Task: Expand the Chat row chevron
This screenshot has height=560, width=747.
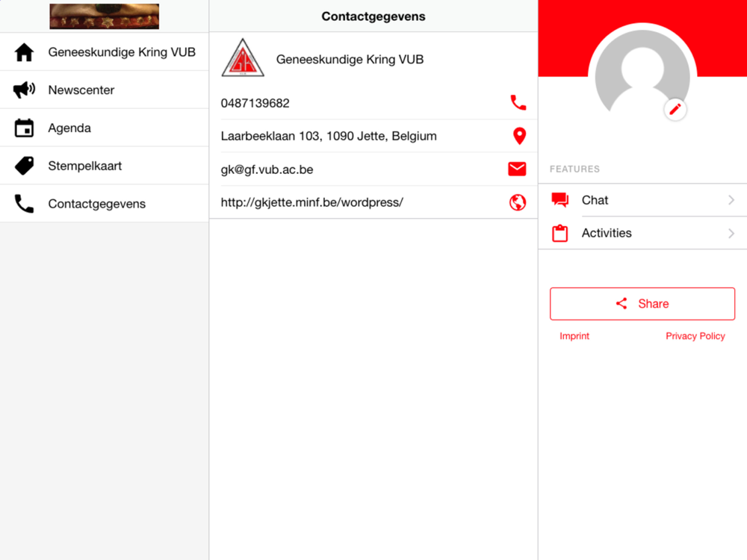Action: [731, 200]
